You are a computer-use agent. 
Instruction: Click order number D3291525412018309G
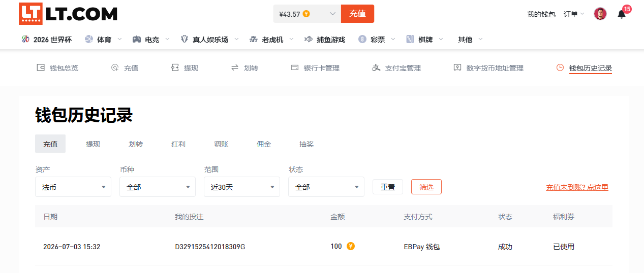[210, 247]
